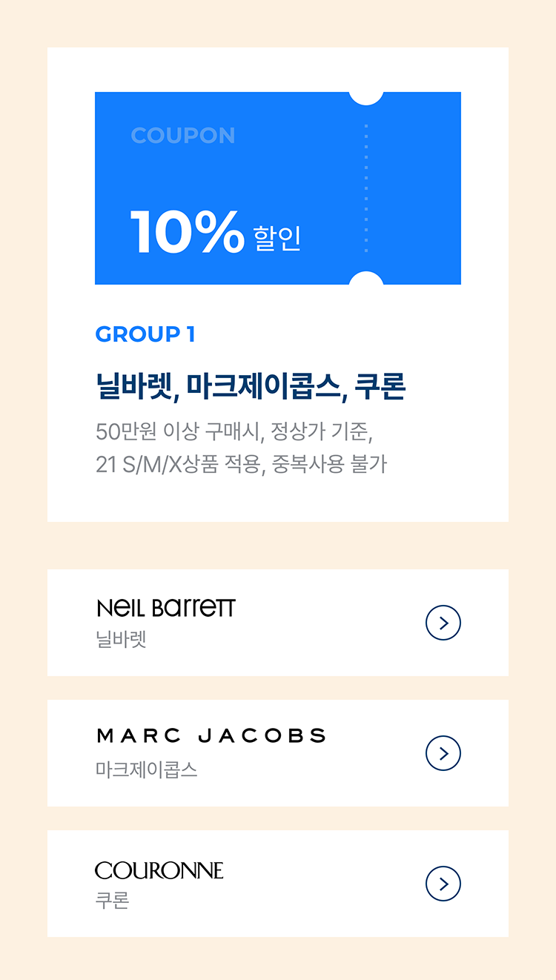Open the 마크제이콥스 brand name link

pos(147,769)
